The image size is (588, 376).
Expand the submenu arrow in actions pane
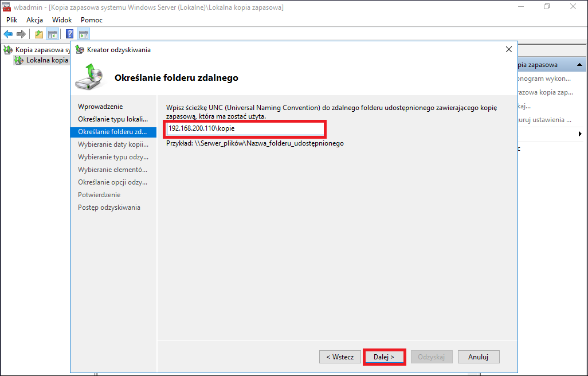tap(580, 134)
